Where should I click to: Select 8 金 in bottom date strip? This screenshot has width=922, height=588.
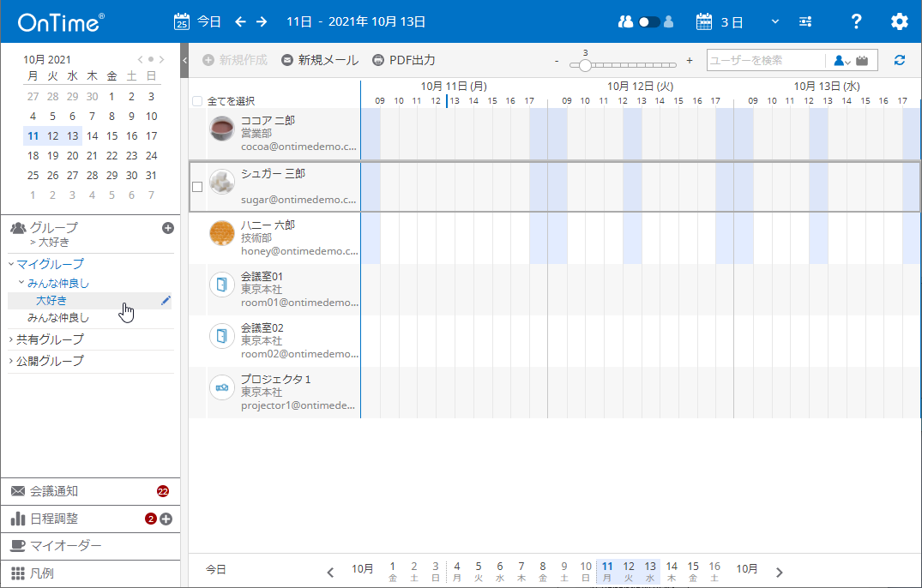pyautogui.click(x=543, y=571)
